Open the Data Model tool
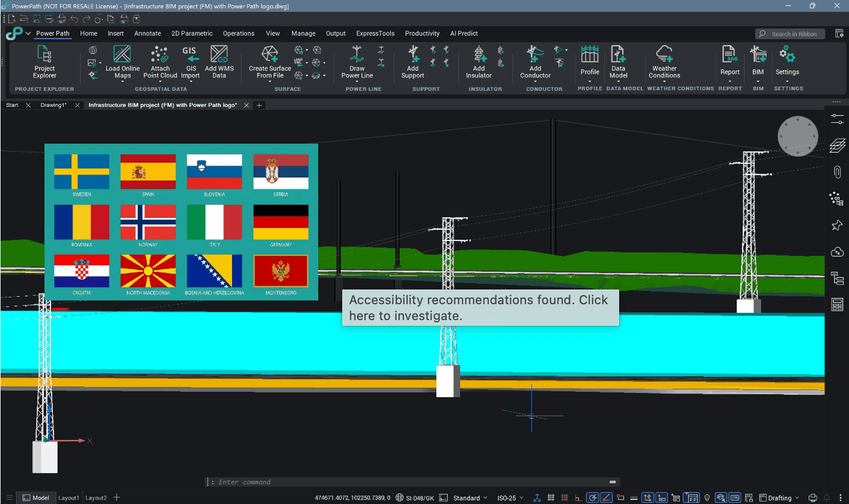Viewport: 849px width, 504px height. [618, 61]
